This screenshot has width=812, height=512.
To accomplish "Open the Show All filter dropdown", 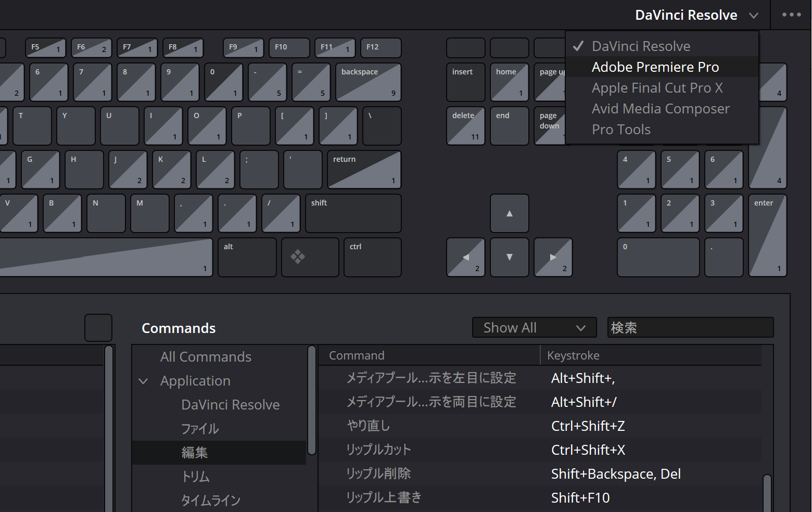I will pos(535,328).
